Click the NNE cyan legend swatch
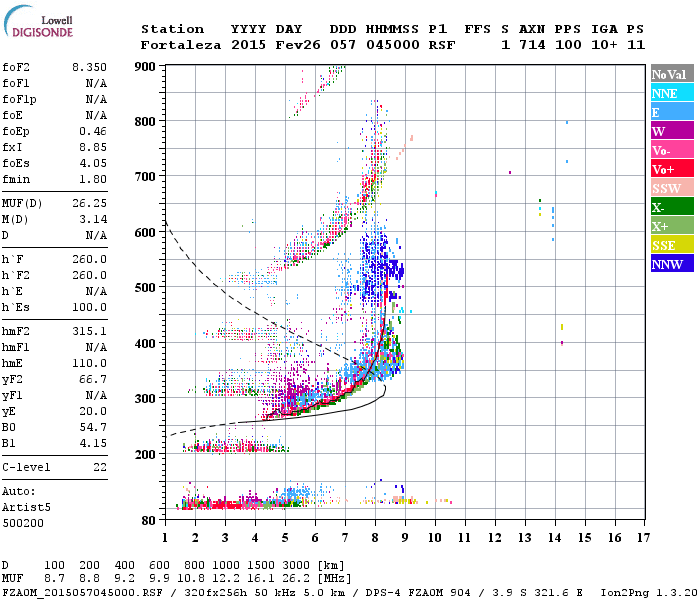This screenshot has width=700, height=600. tap(671, 93)
